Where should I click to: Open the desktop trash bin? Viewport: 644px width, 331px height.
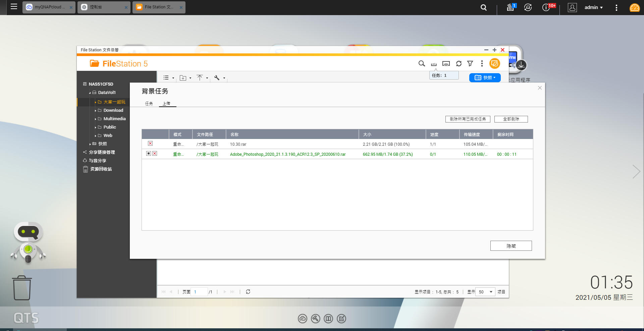[x=22, y=288]
